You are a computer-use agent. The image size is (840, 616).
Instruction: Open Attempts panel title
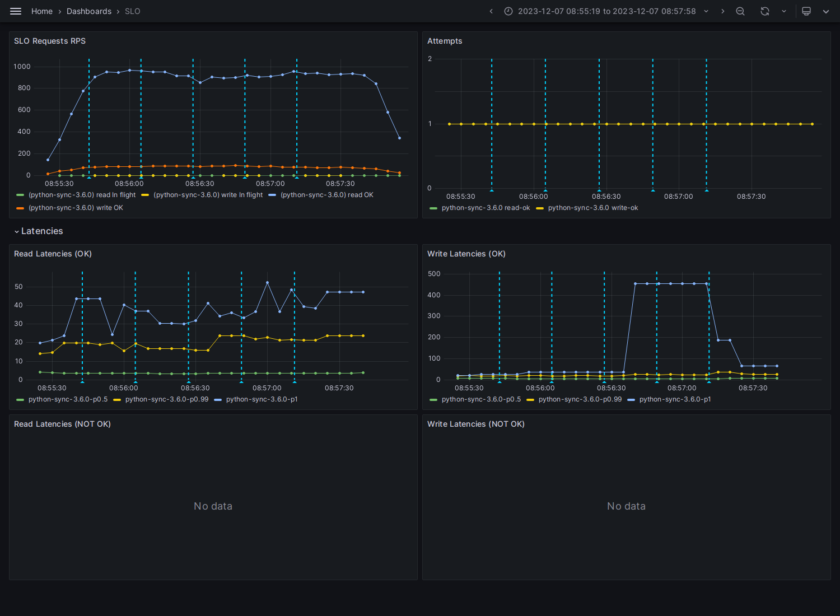click(445, 41)
